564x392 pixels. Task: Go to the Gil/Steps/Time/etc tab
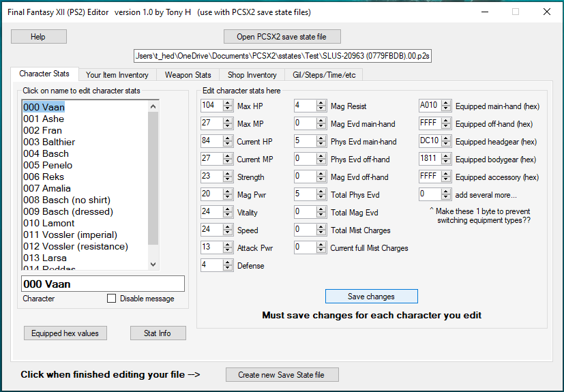tap(324, 74)
